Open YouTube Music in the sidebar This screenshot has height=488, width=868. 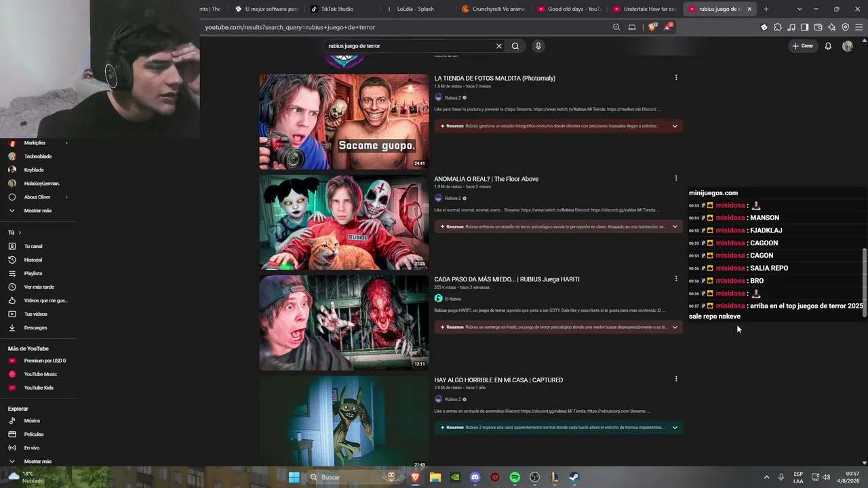pos(38,374)
